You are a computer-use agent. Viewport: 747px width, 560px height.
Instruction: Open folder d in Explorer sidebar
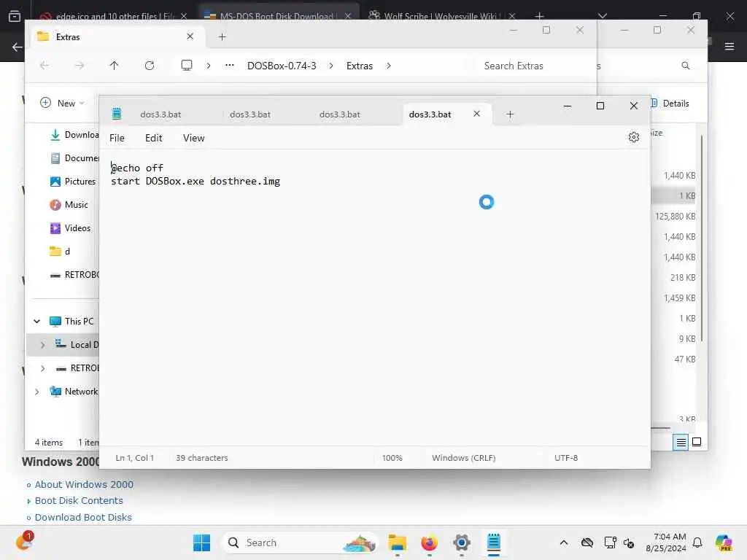pos(60,252)
